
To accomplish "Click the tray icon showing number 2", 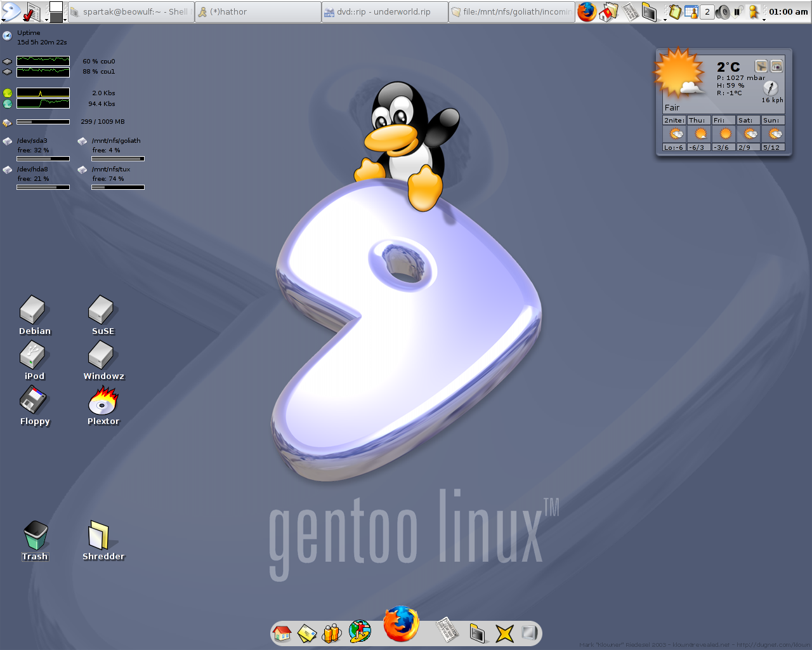I will pos(707,12).
